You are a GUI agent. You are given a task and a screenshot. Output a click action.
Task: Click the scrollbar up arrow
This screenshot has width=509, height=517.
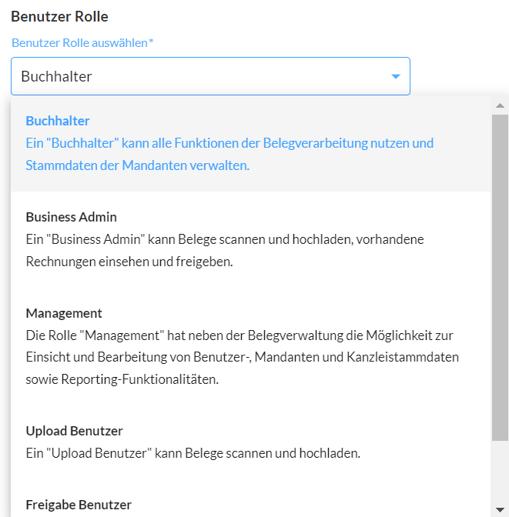click(500, 106)
